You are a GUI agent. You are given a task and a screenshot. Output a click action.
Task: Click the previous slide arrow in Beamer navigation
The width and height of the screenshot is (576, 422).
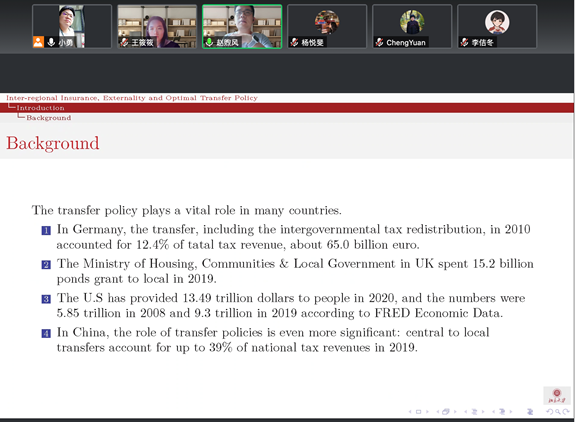point(410,412)
